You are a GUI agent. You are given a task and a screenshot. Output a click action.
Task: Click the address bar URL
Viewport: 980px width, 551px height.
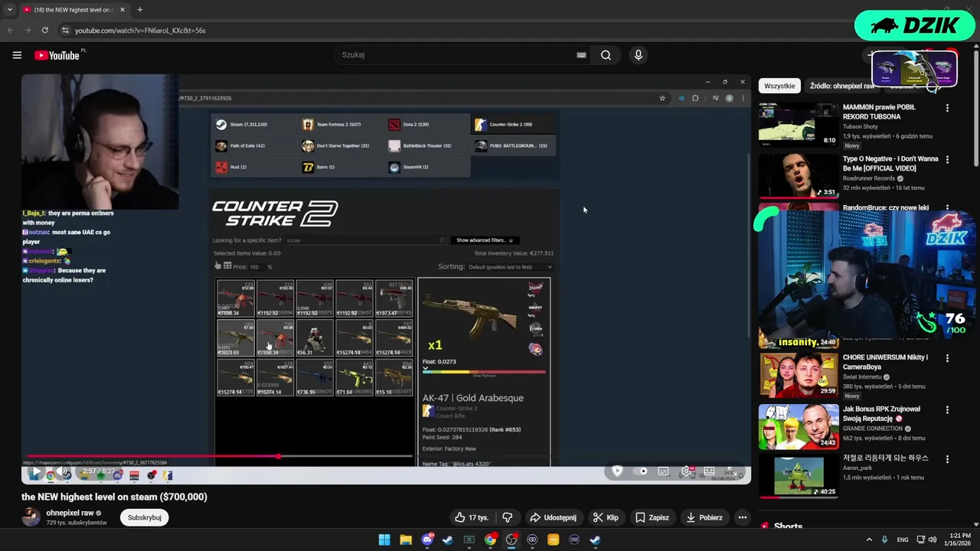tap(140, 31)
